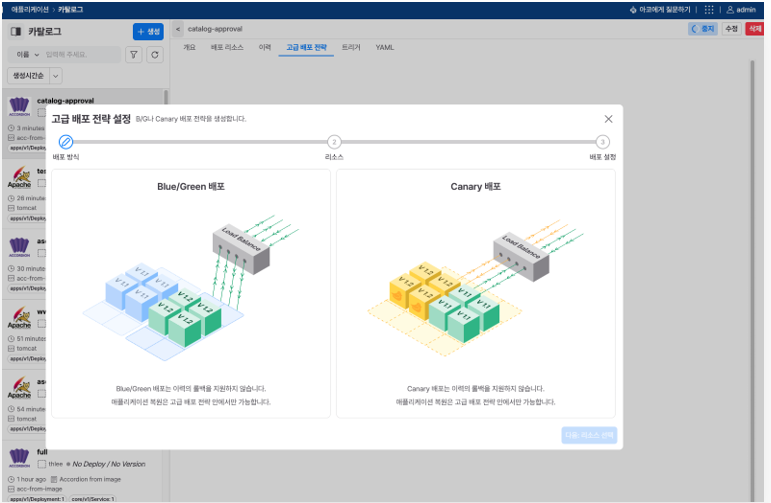
Task: Click the tomcat icon in the 51 minutes row
Action: tap(11, 349)
